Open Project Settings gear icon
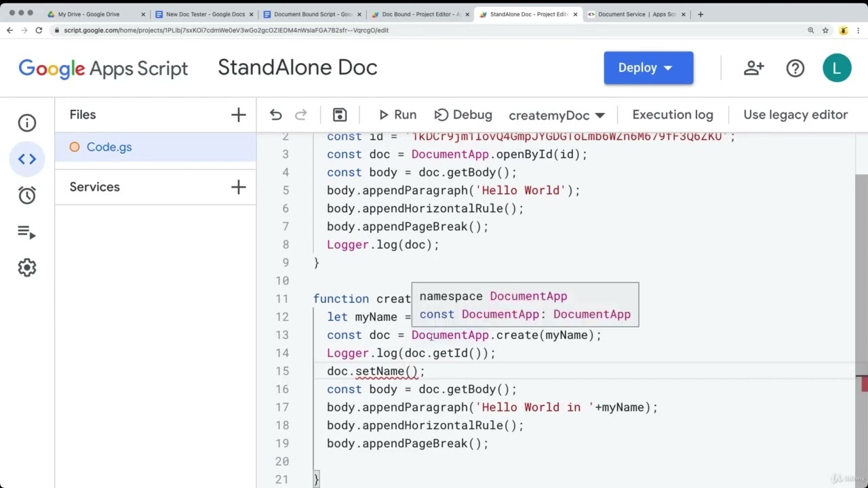The image size is (868, 488). click(x=27, y=268)
